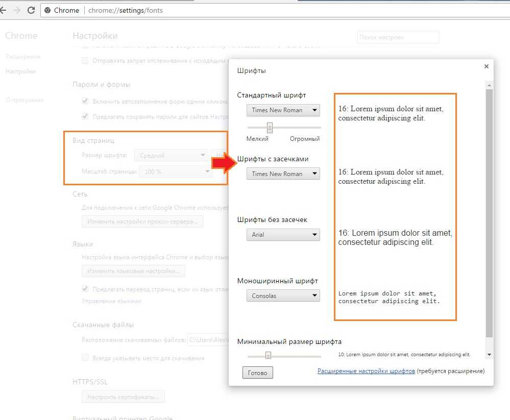Click the scrollbar down arrow in dialog
Image resolution: width=510 pixels, height=420 pixels.
(489, 354)
